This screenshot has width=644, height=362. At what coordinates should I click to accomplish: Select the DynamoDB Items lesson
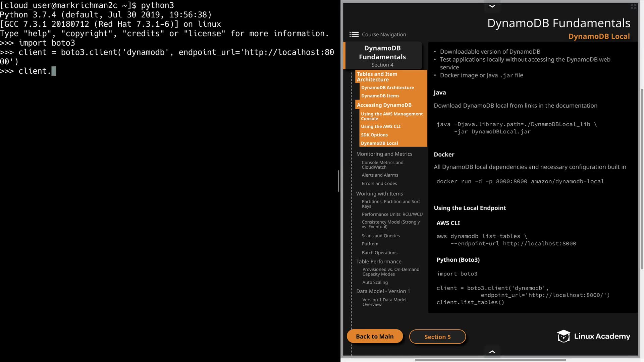pos(380,96)
